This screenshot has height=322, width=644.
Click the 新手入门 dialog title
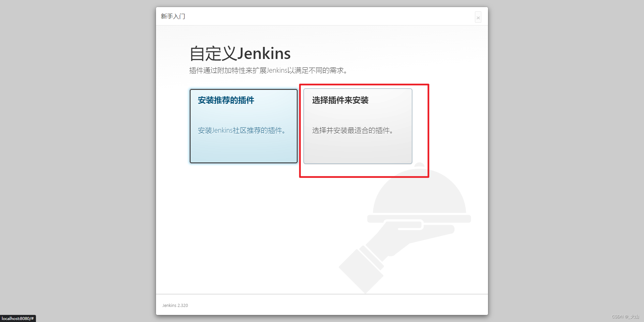coord(173,16)
